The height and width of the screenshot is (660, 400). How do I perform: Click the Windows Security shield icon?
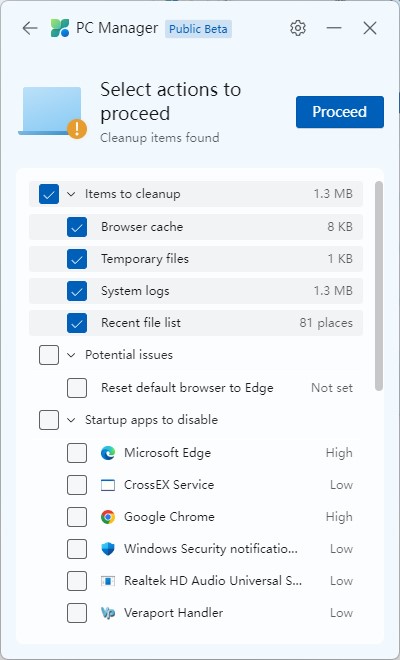[x=108, y=549]
